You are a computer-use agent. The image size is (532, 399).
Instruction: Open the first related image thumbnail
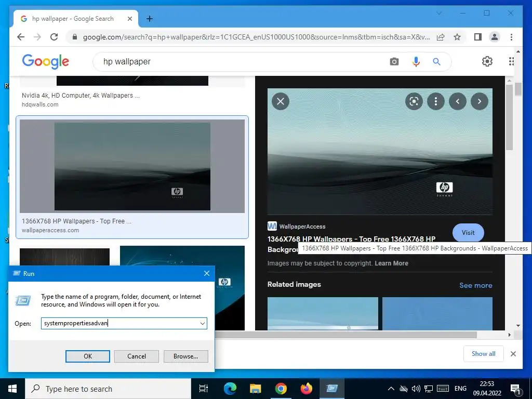point(323,313)
